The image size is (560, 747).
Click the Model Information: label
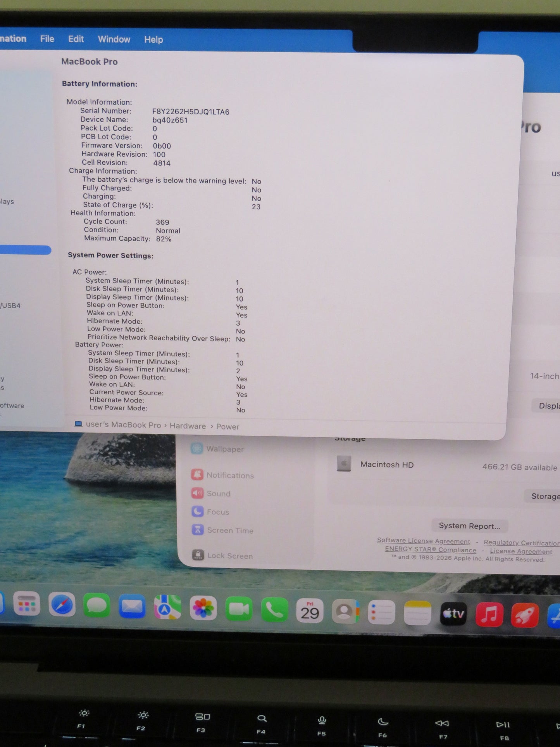pos(99,102)
